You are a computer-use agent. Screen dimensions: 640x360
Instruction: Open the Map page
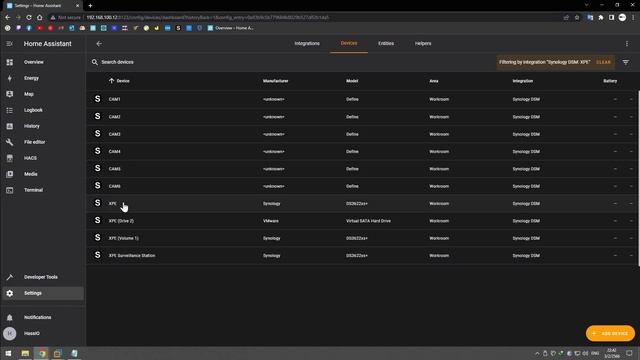coord(43,94)
